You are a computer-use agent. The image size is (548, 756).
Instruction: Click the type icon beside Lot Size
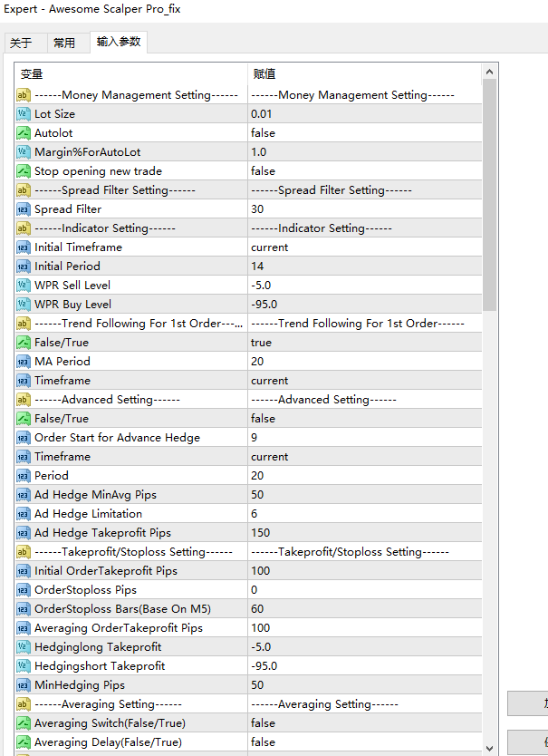pos(24,114)
